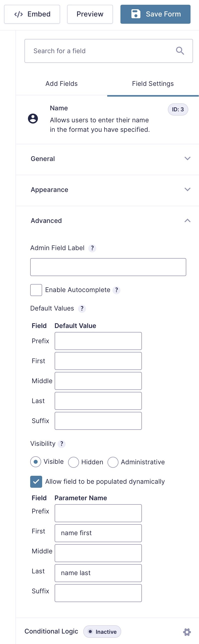Select the Hidden visibility option

pyautogui.click(x=73, y=462)
